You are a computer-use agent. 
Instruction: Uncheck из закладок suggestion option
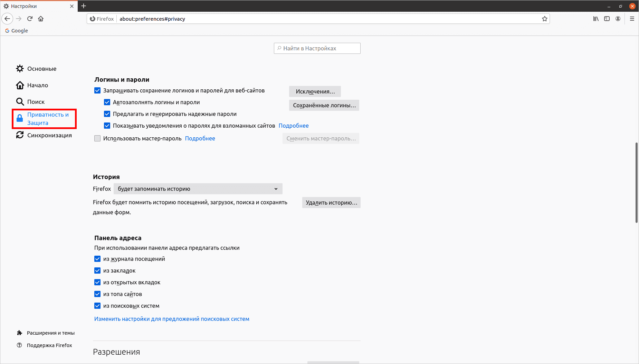pyautogui.click(x=97, y=270)
